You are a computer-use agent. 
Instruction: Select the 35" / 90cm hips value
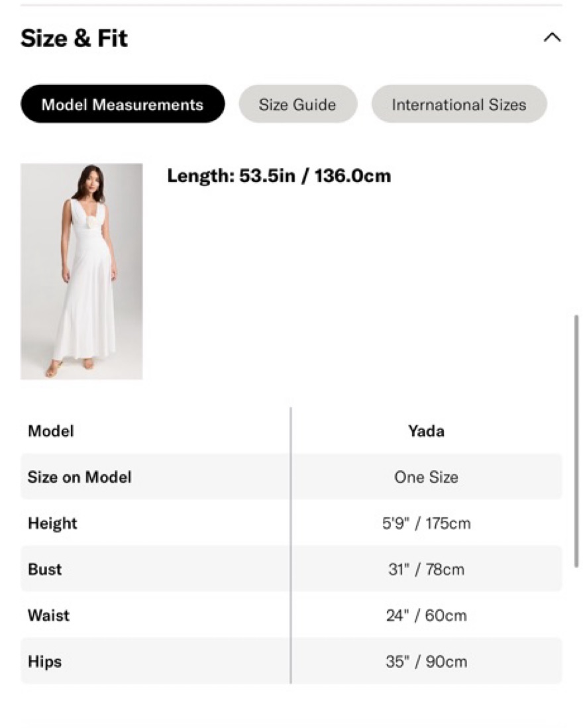pyautogui.click(x=426, y=661)
